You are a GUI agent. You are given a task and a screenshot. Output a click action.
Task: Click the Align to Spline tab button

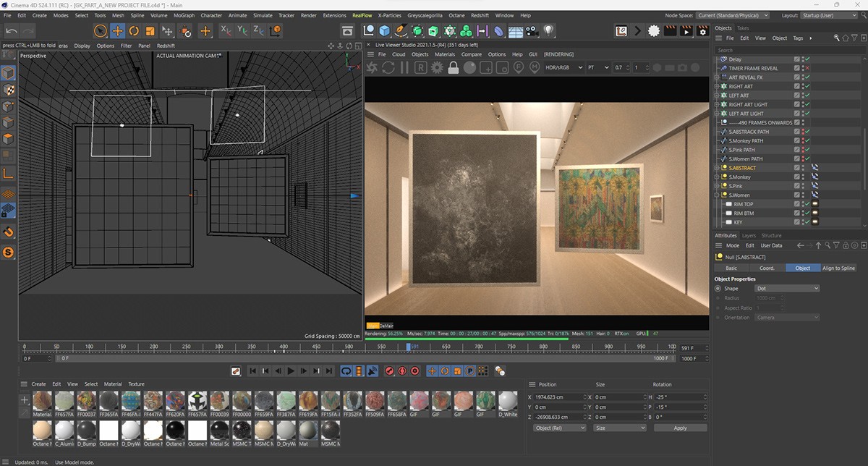[838, 268]
